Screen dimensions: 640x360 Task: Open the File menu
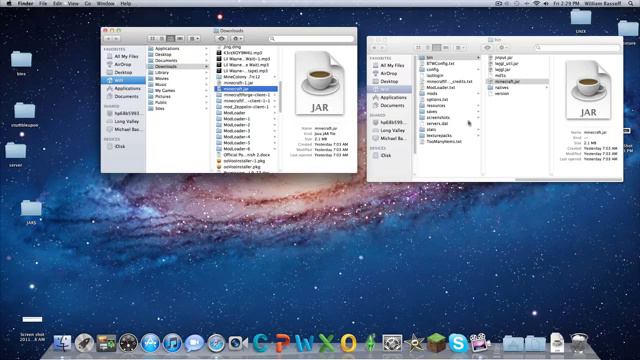[x=43, y=3]
